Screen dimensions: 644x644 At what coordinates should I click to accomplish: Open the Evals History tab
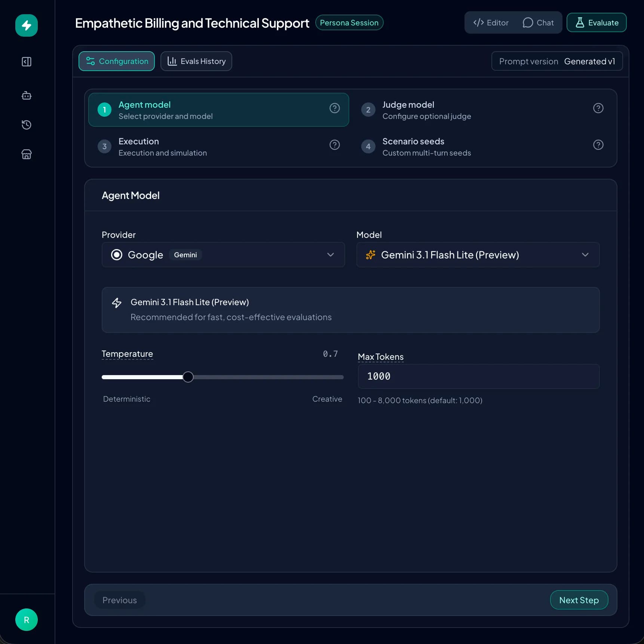[x=196, y=61]
